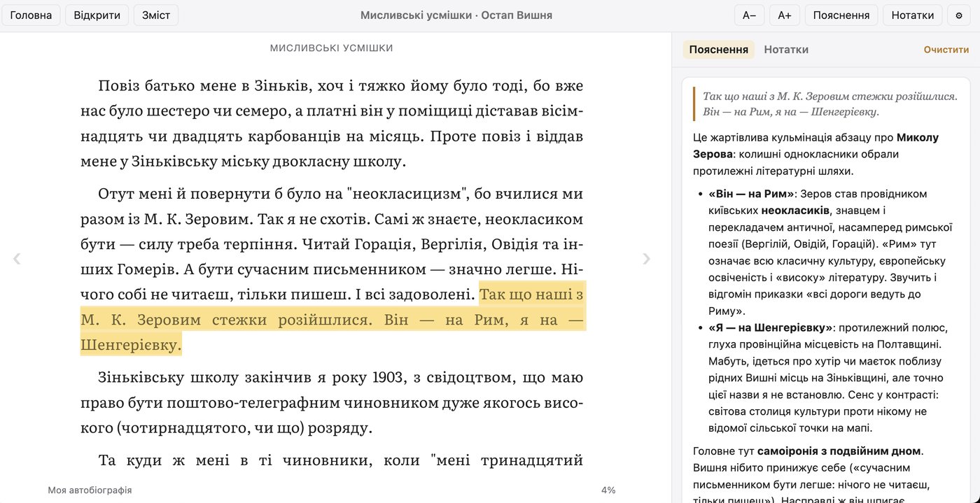Open the settings gear icon

tap(959, 15)
